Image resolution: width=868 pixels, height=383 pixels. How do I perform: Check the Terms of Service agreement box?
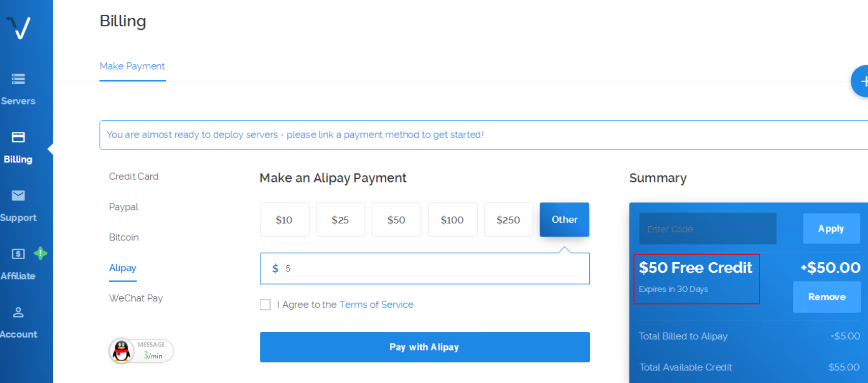[265, 304]
